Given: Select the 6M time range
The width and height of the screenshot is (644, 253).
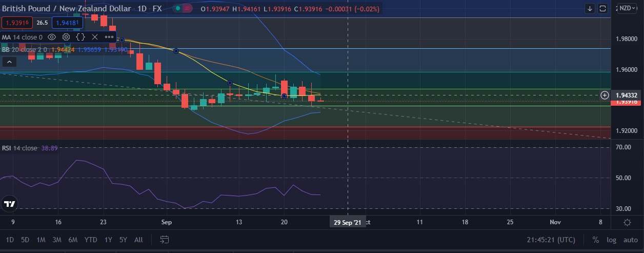Looking at the screenshot, I should point(73,240).
